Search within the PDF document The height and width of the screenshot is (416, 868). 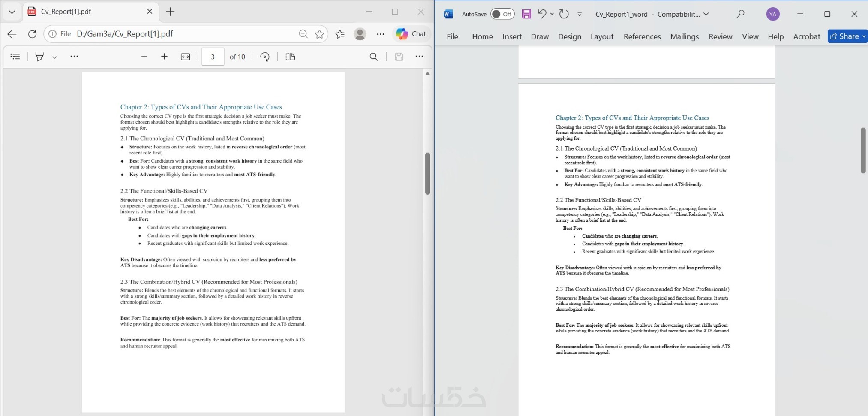pos(374,57)
